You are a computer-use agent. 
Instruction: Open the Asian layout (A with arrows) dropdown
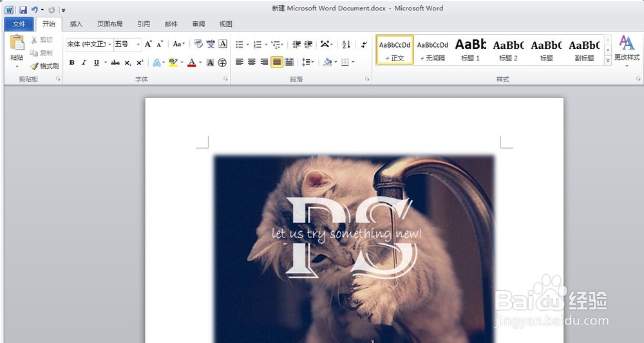coord(327,44)
